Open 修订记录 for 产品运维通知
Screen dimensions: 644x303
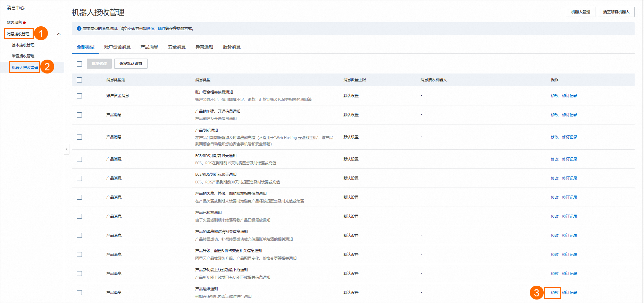(x=569, y=293)
